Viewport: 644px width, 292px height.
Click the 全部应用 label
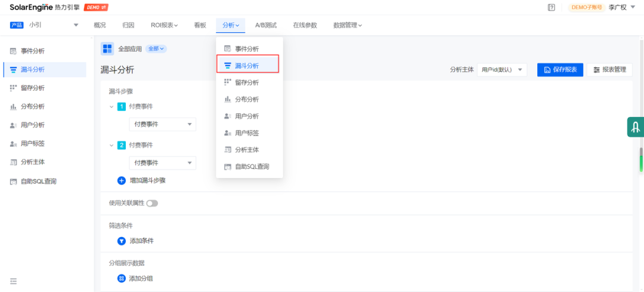130,49
